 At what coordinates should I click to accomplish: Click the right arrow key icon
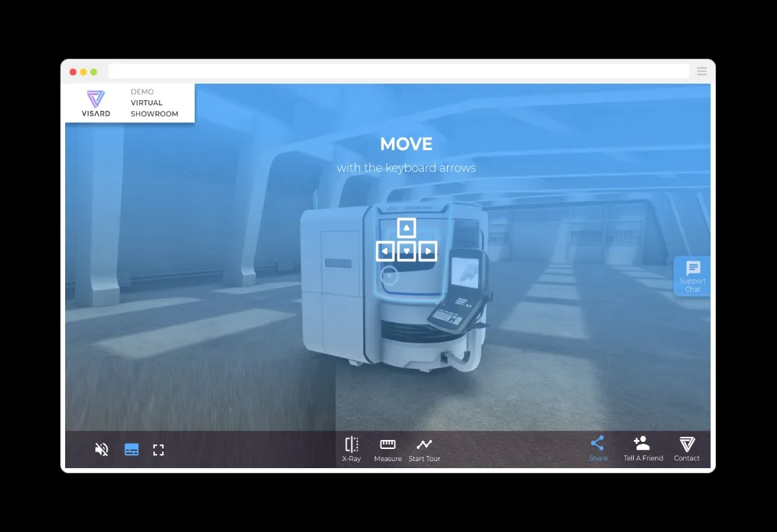[x=428, y=251]
